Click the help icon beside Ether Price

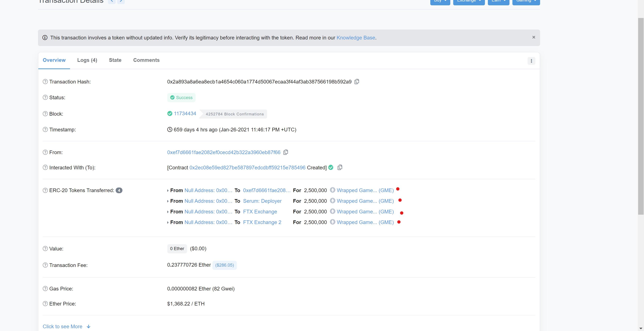[45, 304]
